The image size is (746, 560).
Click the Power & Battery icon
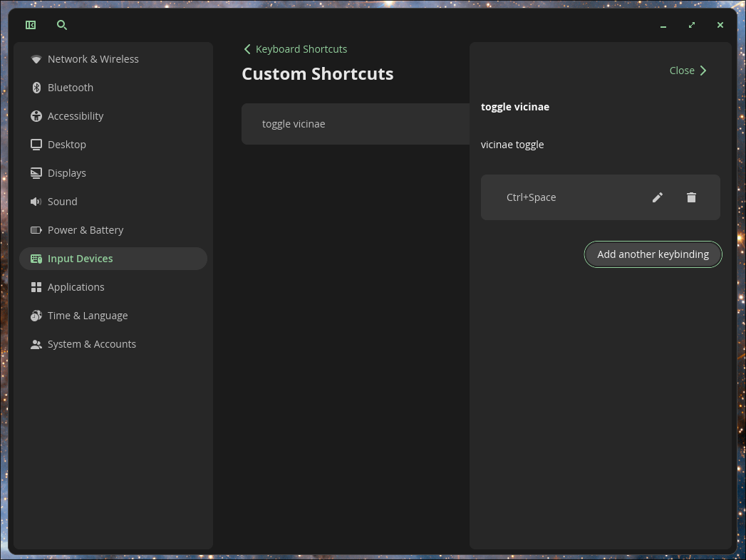pyautogui.click(x=36, y=230)
